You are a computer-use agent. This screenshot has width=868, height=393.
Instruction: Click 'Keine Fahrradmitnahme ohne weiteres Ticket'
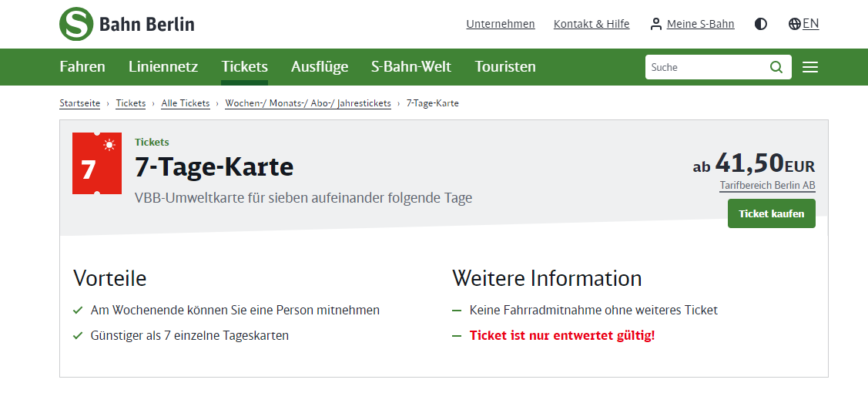(x=593, y=310)
